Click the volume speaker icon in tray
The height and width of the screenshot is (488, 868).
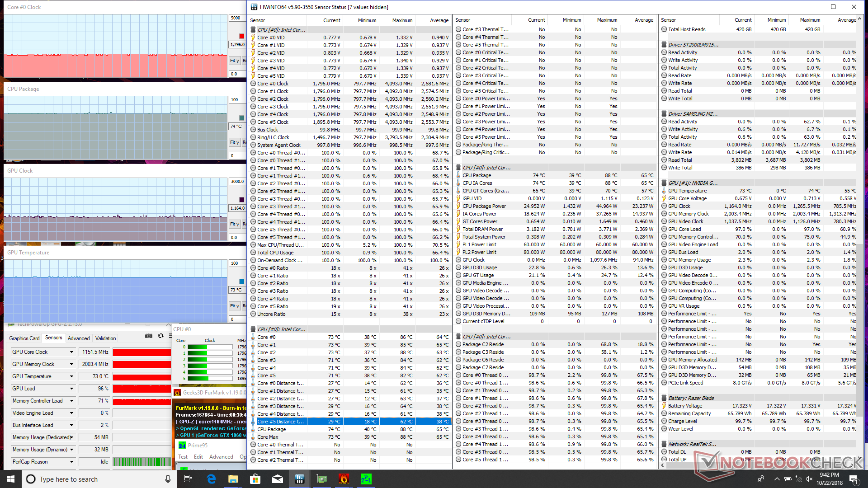coord(809,479)
